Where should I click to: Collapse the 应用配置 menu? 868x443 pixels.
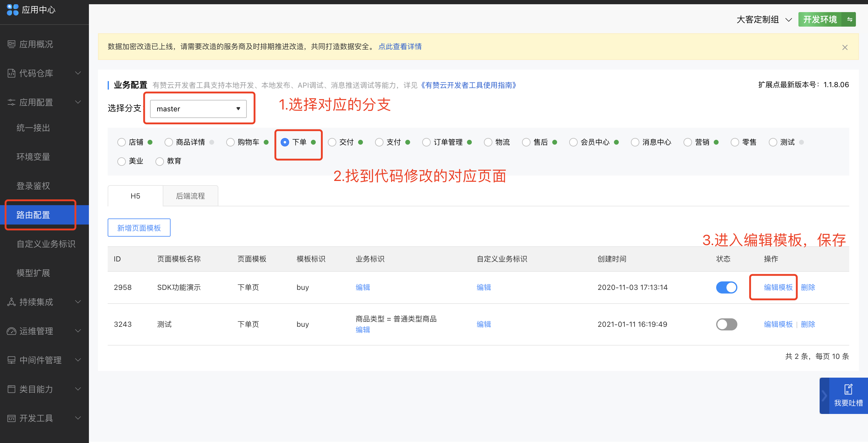[78, 102]
